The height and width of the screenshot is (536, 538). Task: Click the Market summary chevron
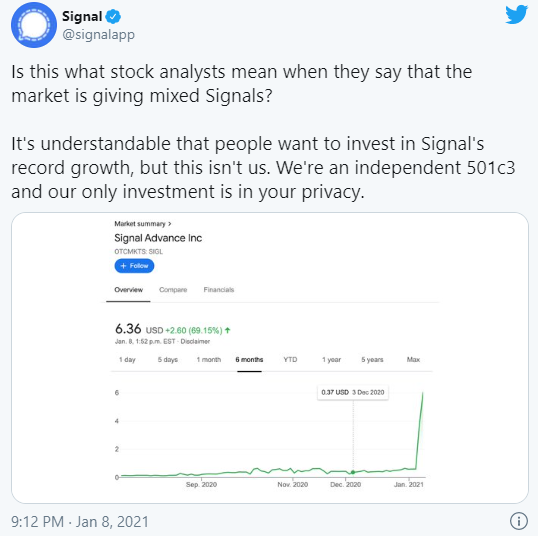pyautogui.click(x=169, y=224)
